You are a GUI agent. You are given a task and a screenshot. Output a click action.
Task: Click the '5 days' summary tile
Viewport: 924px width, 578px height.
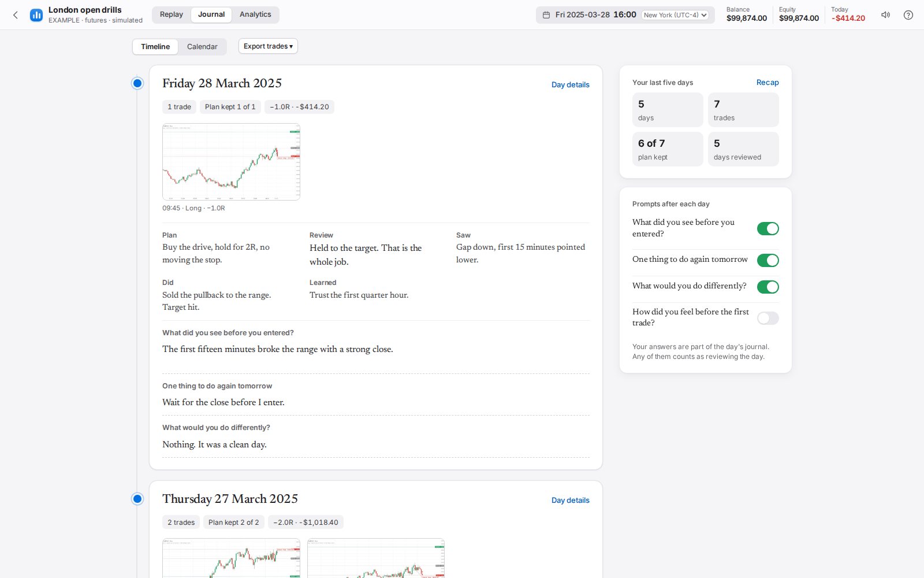click(668, 110)
